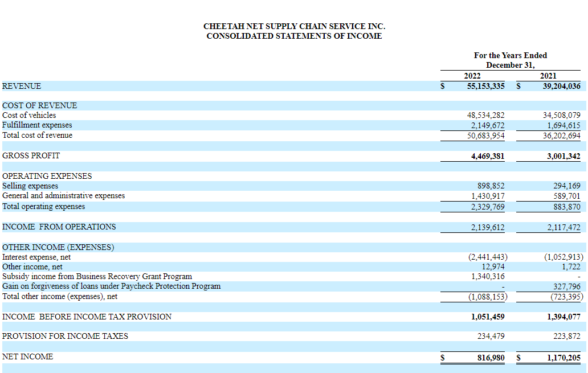Click the title CHEETAH NET SUPPLY CHAIN SERVICE INC.
588x373 pixels.
click(294, 26)
